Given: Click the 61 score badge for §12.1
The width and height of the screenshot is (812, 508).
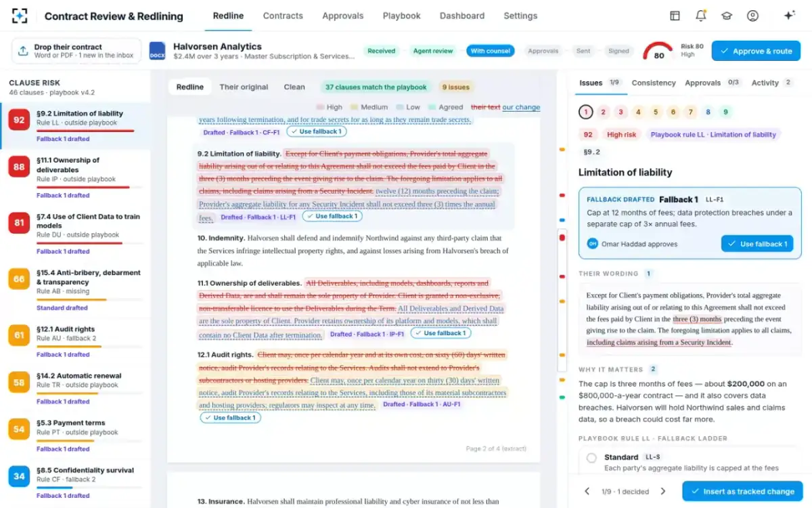Looking at the screenshot, I should [x=19, y=335].
